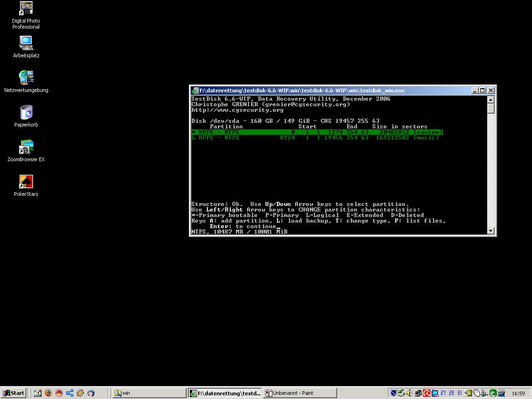Screen dimensions: 532x399
Task: Open the Start menu
Action: 13,393
